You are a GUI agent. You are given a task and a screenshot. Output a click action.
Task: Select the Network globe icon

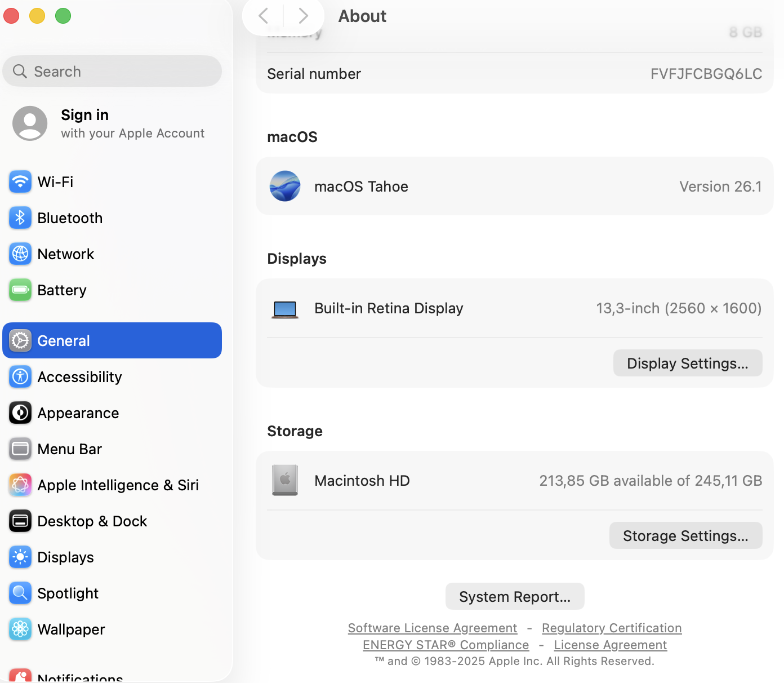20,254
